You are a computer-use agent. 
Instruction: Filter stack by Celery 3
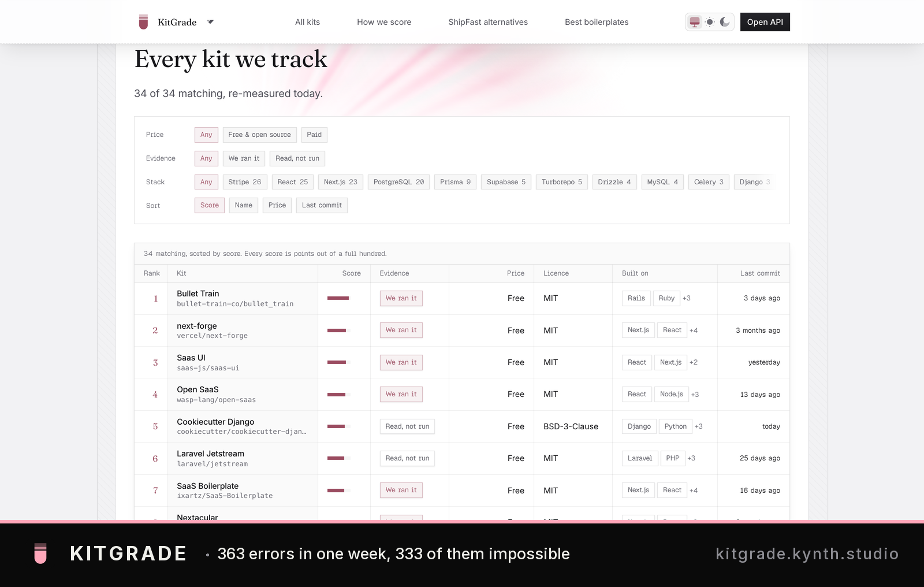(x=709, y=182)
